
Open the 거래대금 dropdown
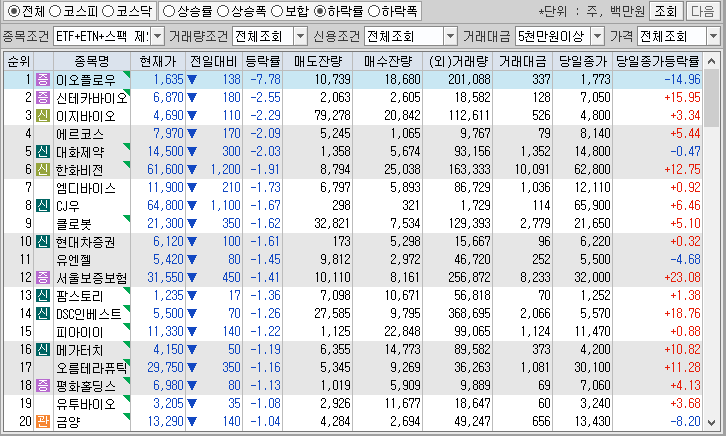(598, 36)
